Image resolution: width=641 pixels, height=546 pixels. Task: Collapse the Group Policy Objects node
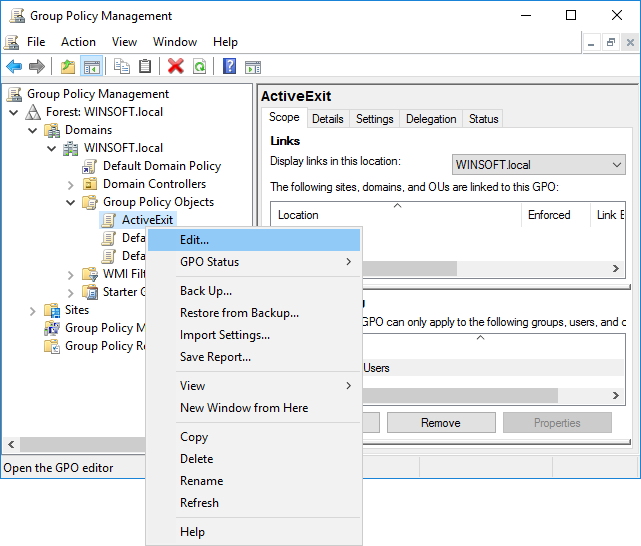pyautogui.click(x=70, y=202)
